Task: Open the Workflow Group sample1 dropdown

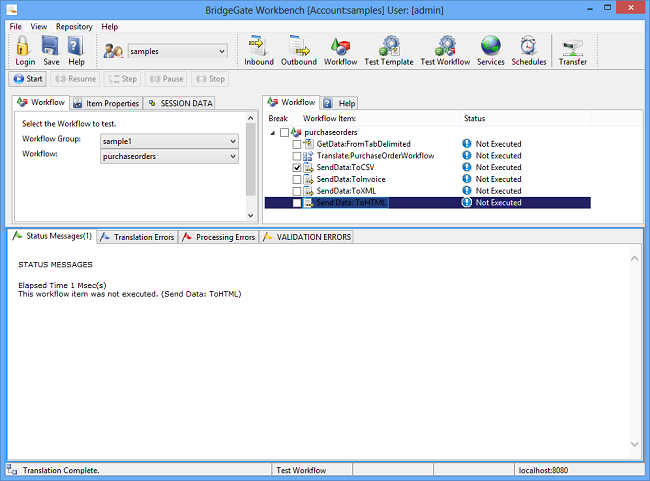Action: click(170, 141)
